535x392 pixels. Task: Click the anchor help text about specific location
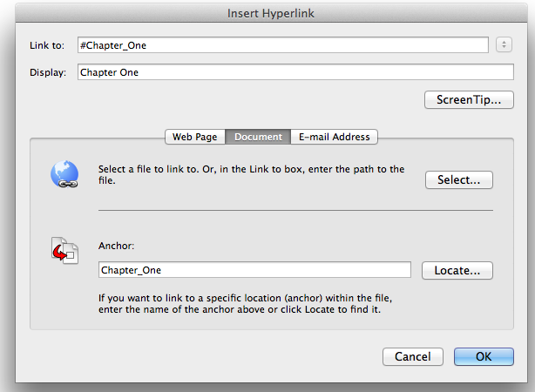tap(246, 304)
